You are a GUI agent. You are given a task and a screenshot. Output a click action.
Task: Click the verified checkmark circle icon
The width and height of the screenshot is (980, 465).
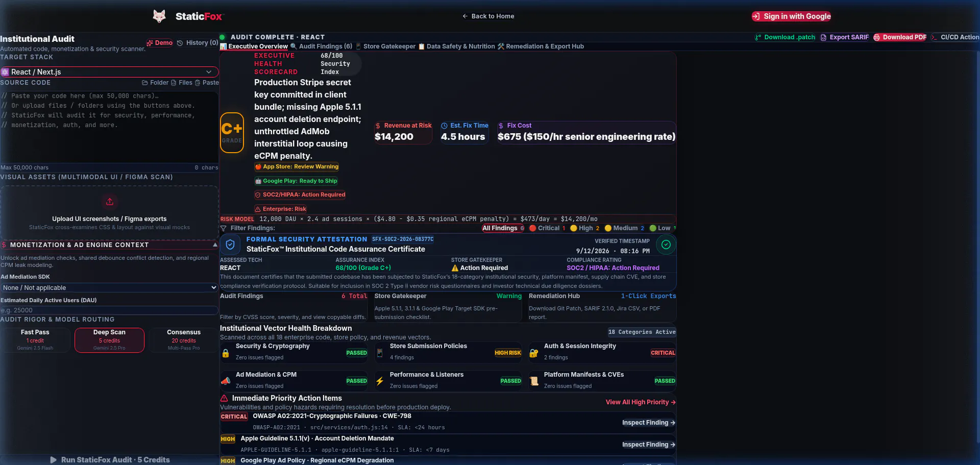click(x=666, y=244)
